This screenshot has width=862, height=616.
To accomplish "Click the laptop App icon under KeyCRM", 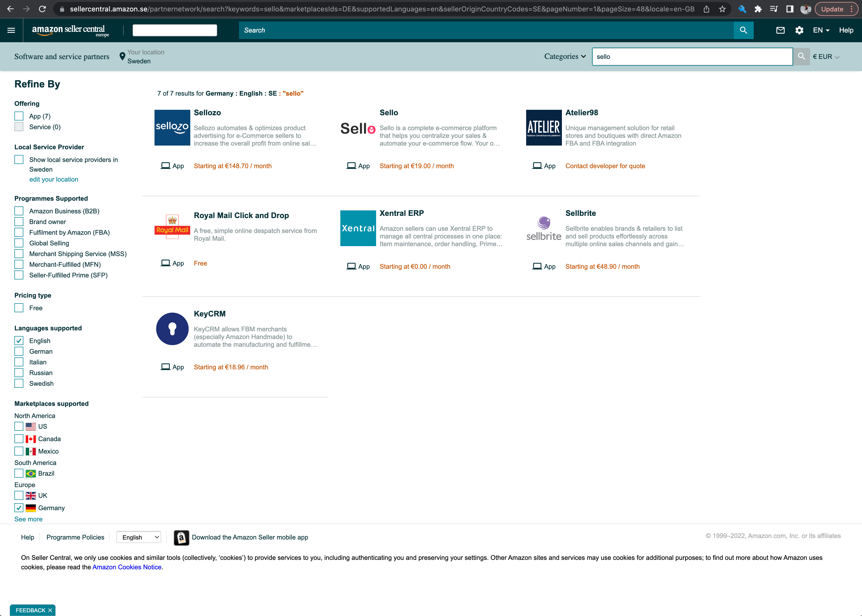I will coord(165,367).
